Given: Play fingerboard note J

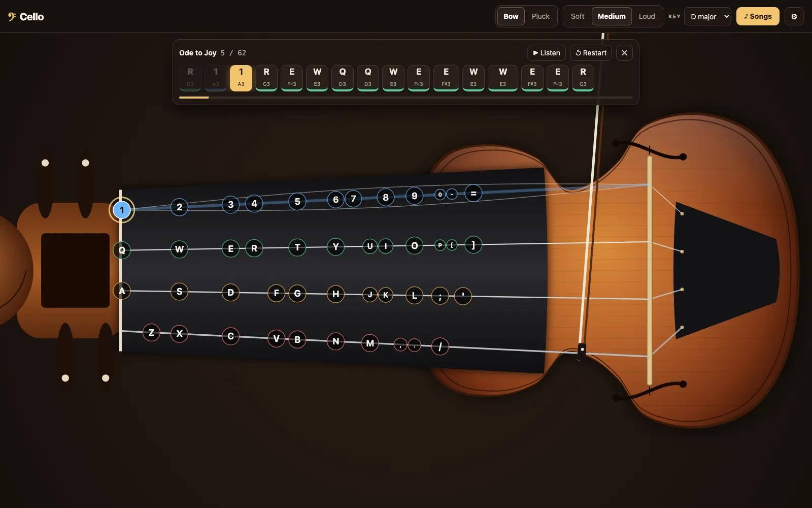Looking at the screenshot, I should pos(370,295).
